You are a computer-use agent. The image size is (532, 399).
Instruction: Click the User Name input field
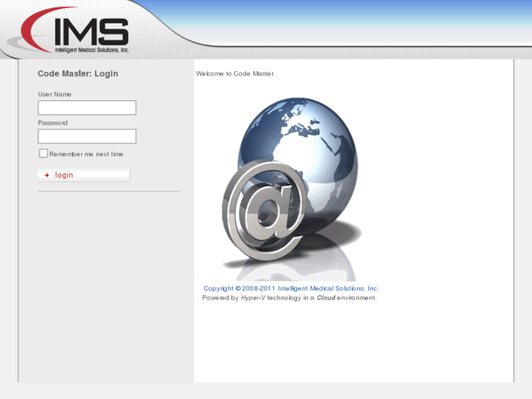click(x=87, y=108)
